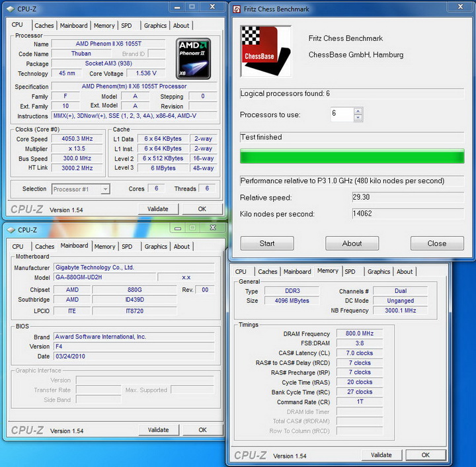Select Caches tab in the Mainboard CPU-Z window
Screen dimensions: 476x467
click(x=45, y=246)
